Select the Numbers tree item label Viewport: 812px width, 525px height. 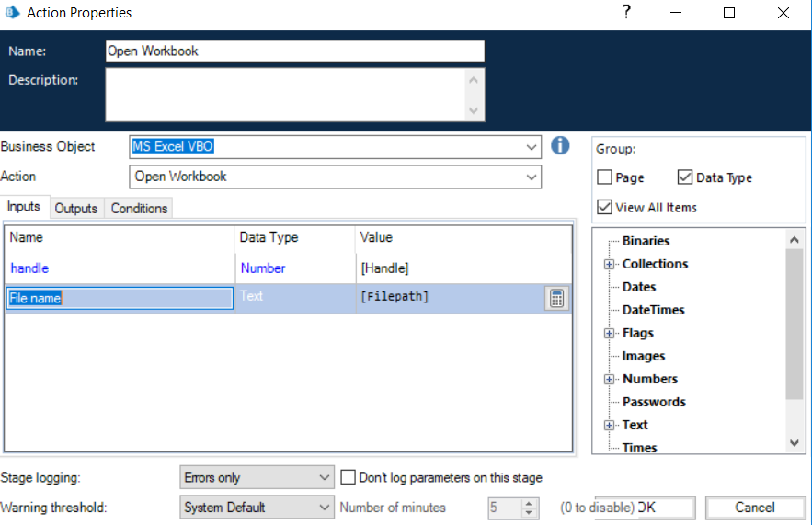click(x=650, y=379)
